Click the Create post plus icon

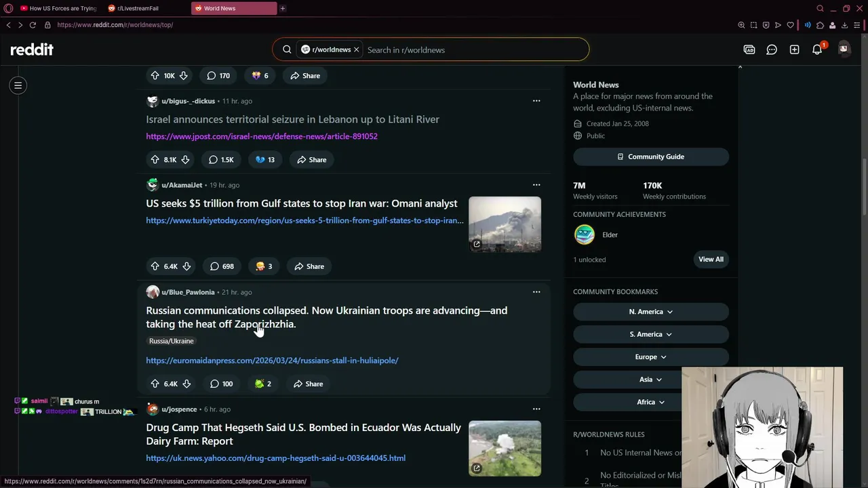pyautogui.click(x=795, y=49)
